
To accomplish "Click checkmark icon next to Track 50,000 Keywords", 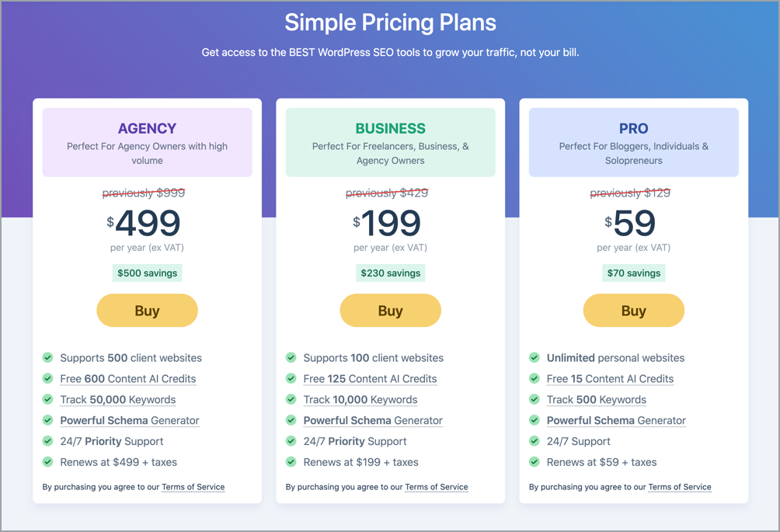I will [x=47, y=399].
